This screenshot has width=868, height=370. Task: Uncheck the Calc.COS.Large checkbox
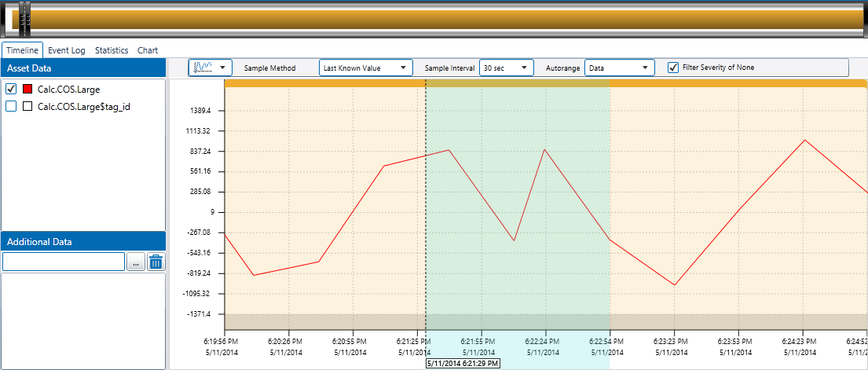tap(11, 90)
